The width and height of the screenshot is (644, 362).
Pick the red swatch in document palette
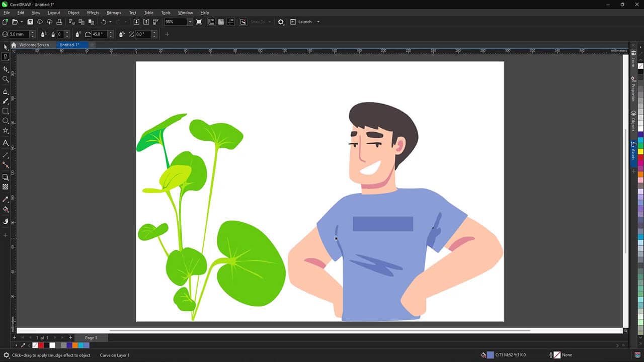pyautogui.click(x=41, y=345)
